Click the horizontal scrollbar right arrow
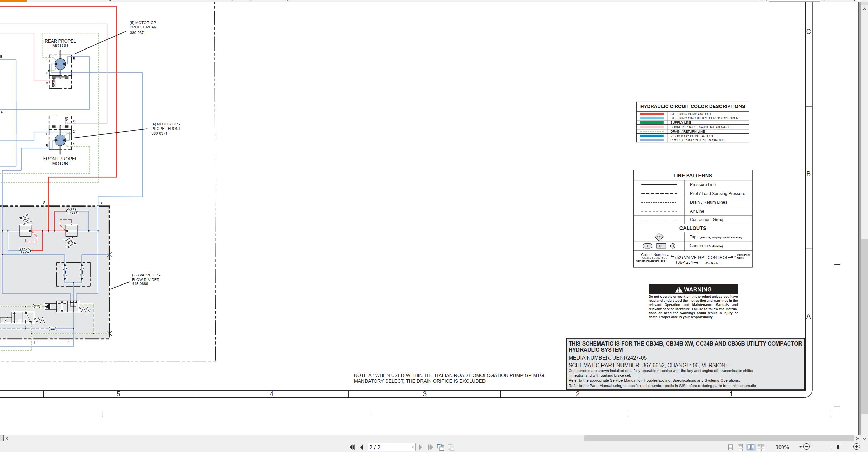The height and width of the screenshot is (452, 868). click(857, 438)
